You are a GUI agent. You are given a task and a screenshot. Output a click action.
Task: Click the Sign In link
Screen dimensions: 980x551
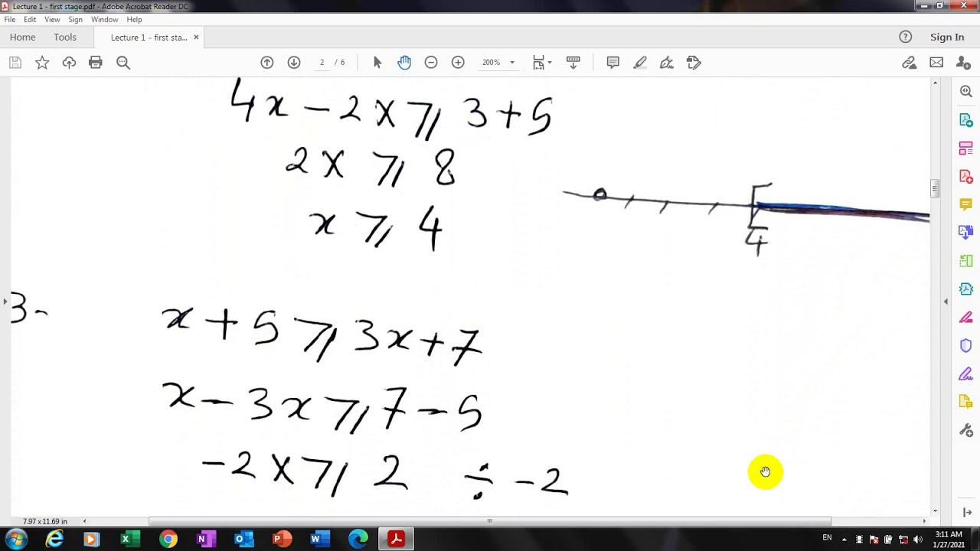pyautogui.click(x=947, y=37)
